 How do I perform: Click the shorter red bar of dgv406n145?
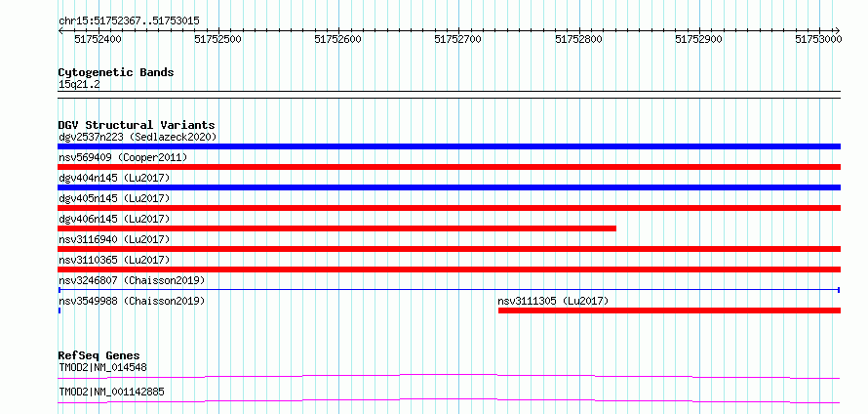336,228
